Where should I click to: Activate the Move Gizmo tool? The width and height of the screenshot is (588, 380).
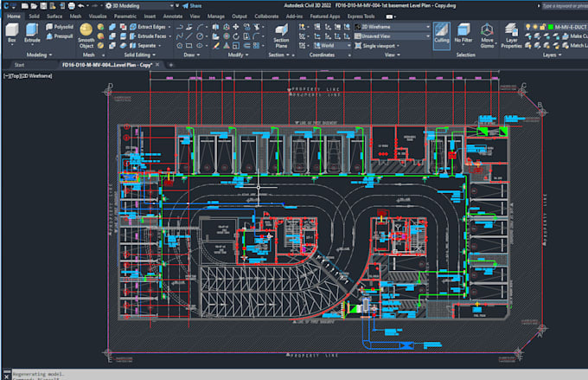coord(487,35)
